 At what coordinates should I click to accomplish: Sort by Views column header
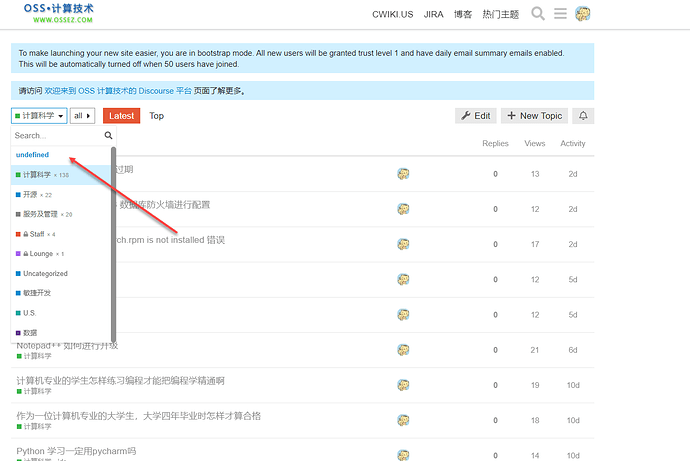[535, 143]
